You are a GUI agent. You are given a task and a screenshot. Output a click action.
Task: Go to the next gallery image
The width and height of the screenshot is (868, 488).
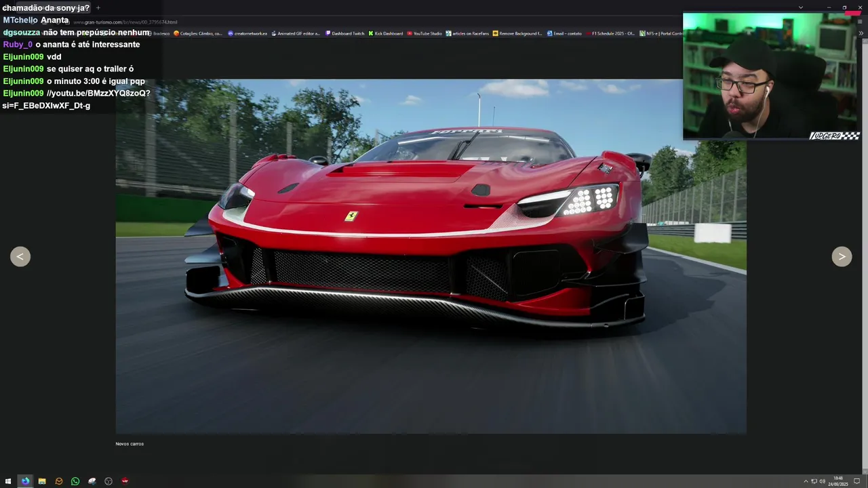[x=842, y=256]
